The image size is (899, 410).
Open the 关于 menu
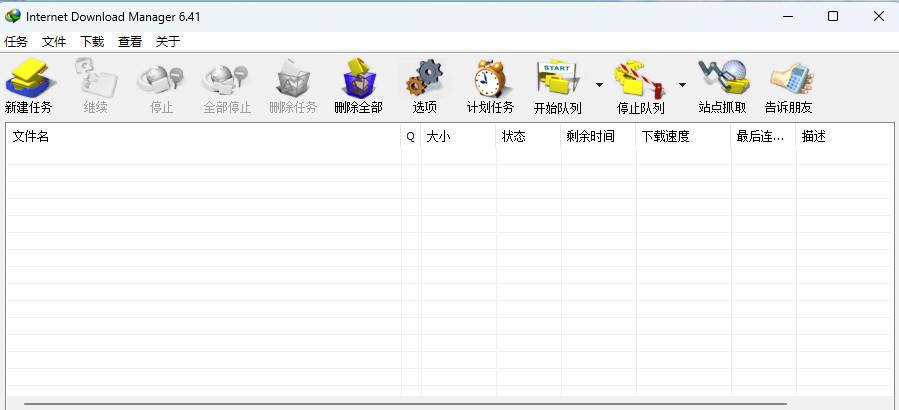click(x=168, y=41)
